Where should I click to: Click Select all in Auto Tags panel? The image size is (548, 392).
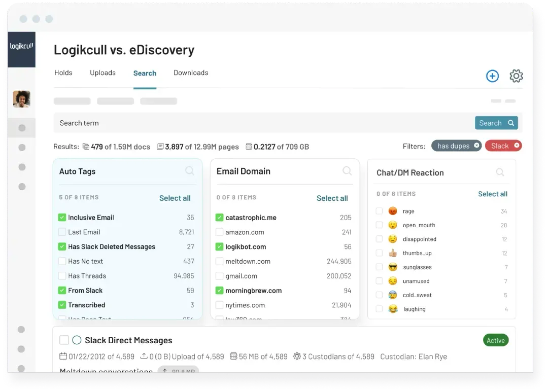click(x=175, y=198)
